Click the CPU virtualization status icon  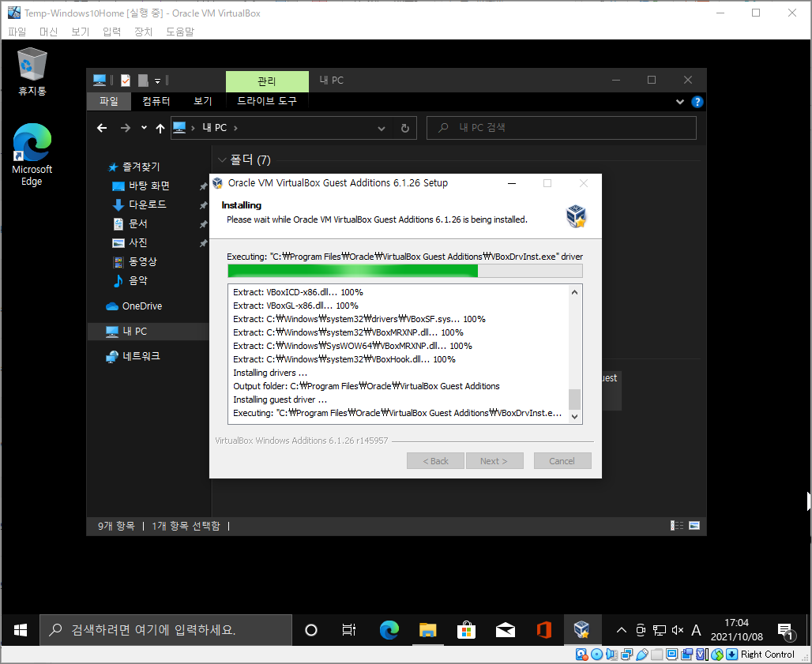[x=701, y=655]
